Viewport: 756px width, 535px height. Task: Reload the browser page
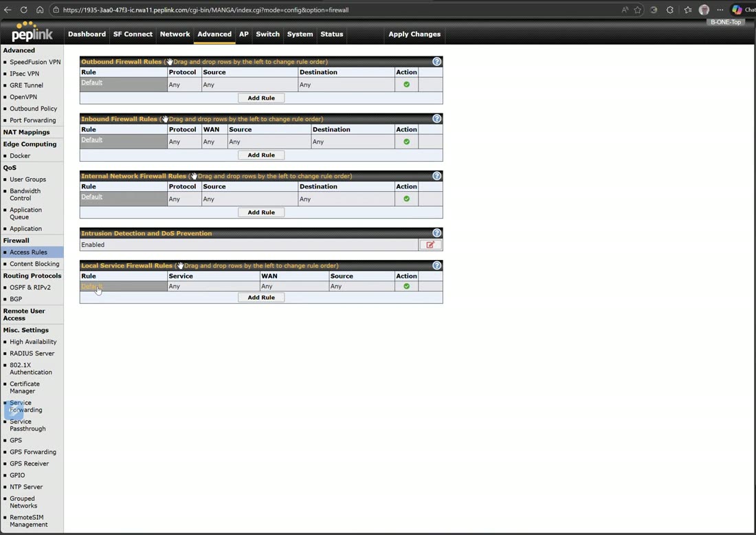(x=23, y=10)
